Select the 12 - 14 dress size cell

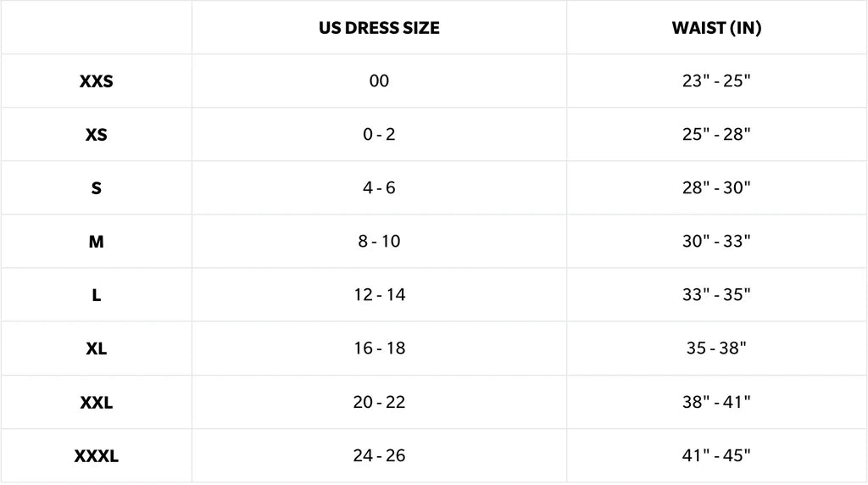(x=379, y=295)
